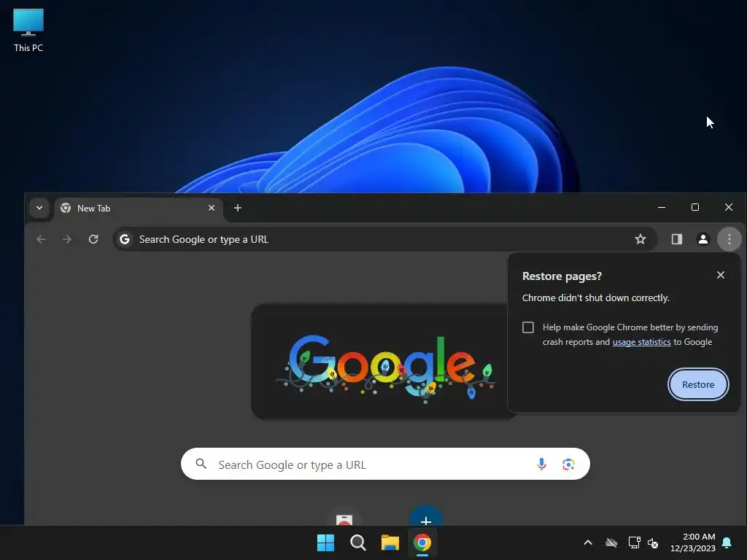Open File Explorer from taskbar
Image resolution: width=747 pixels, height=560 pixels.
390,542
